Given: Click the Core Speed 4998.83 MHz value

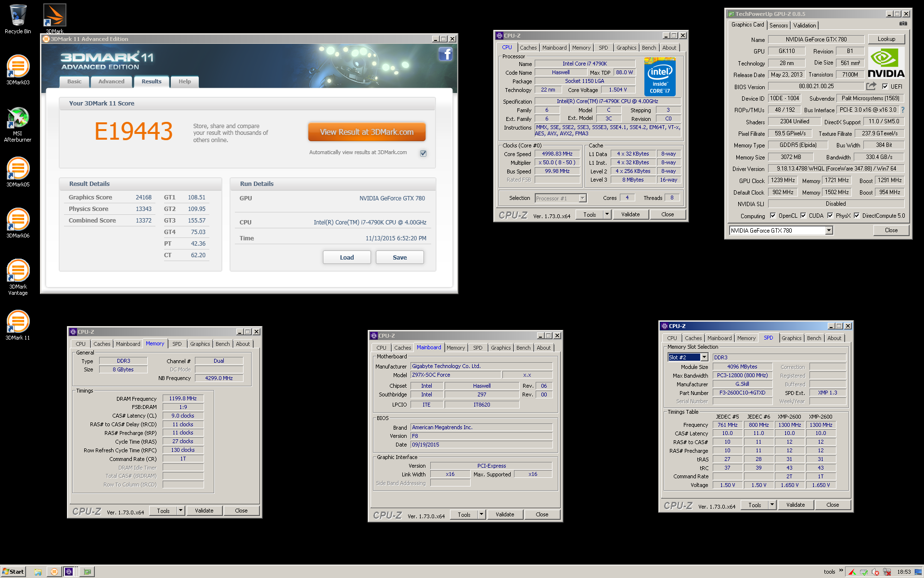Looking at the screenshot, I should tap(557, 154).
